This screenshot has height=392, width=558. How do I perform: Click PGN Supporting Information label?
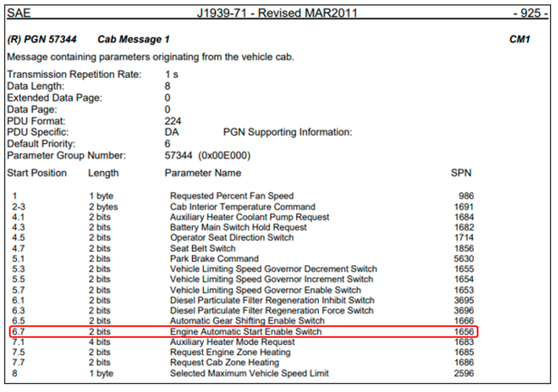click(x=287, y=132)
